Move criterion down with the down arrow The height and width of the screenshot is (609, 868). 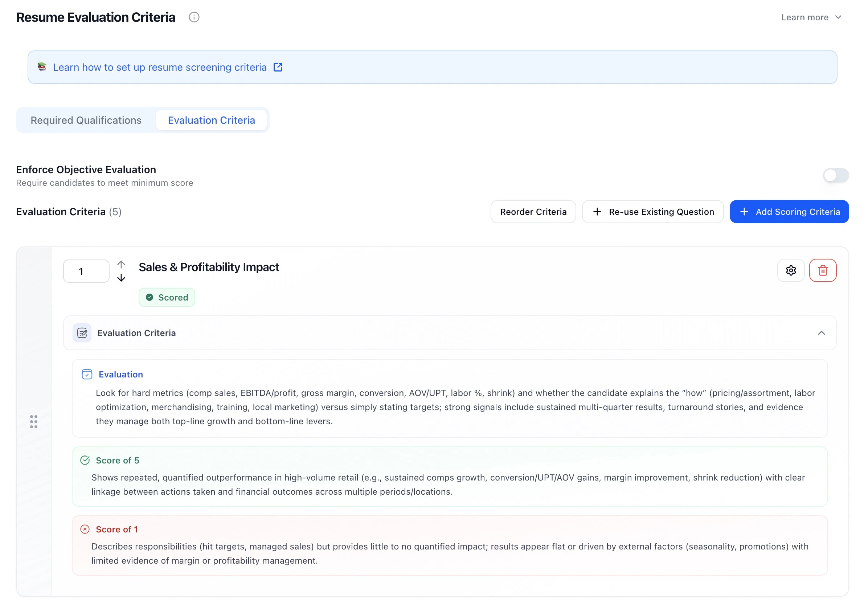pos(121,278)
